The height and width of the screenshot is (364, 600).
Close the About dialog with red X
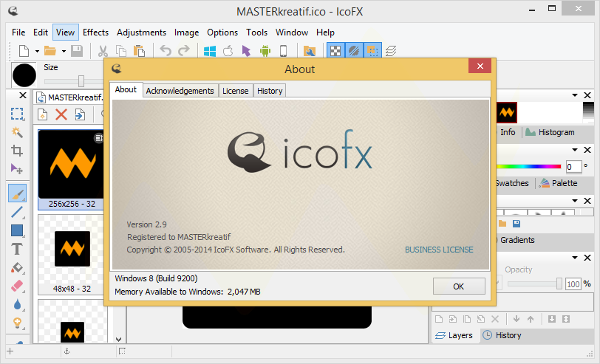(480, 66)
